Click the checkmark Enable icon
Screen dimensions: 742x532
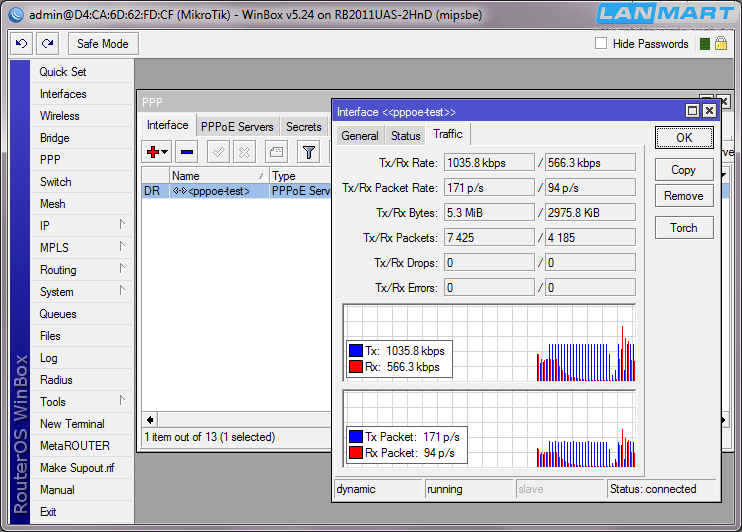[218, 152]
